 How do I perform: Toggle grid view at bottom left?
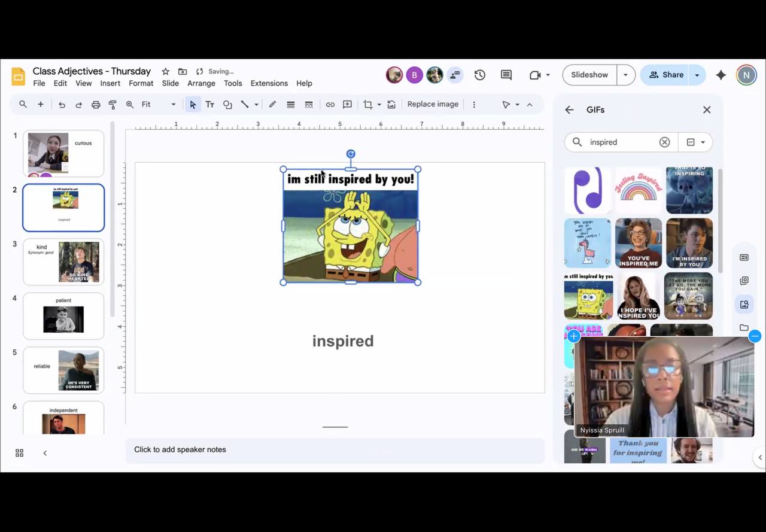(x=19, y=453)
